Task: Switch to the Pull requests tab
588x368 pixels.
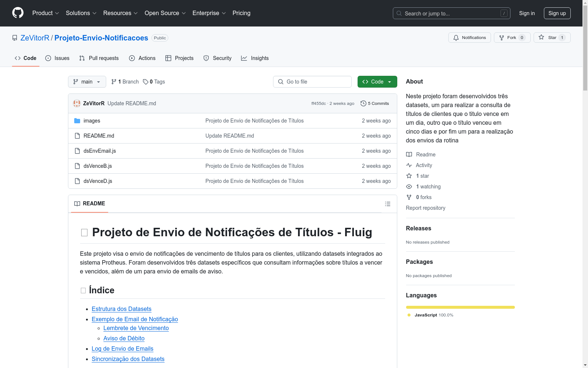Action: pos(99,58)
